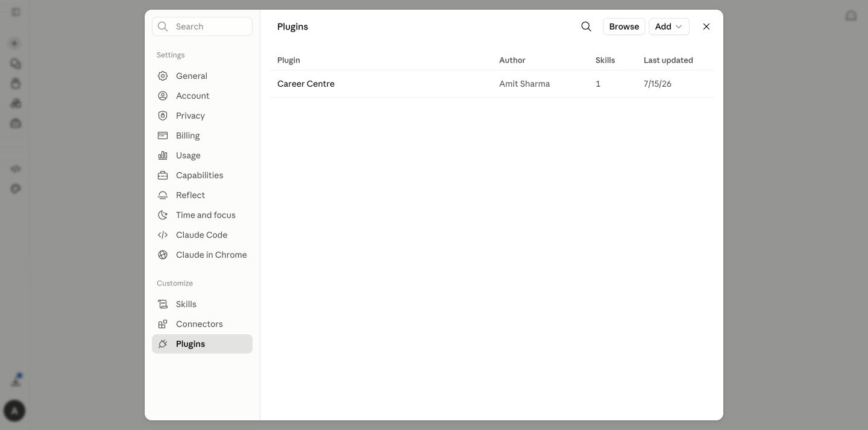868x430 pixels.
Task: Open Usage via bar chart icon
Action: coord(163,155)
